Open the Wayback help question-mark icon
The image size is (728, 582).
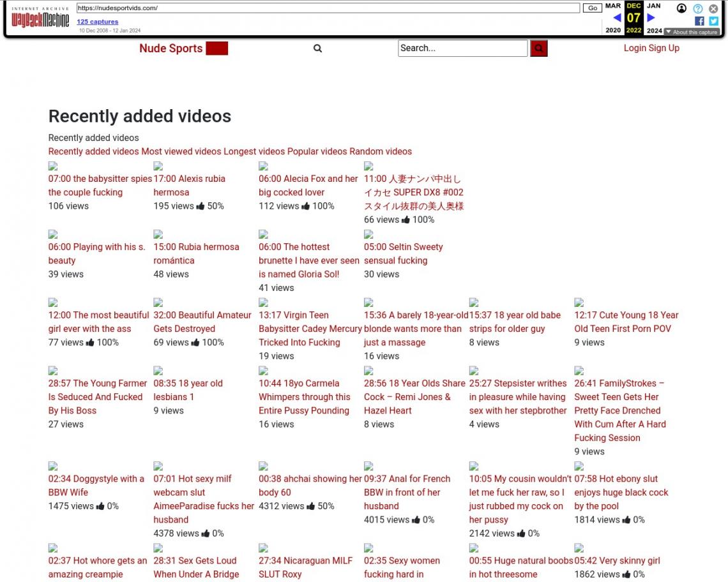point(698,8)
